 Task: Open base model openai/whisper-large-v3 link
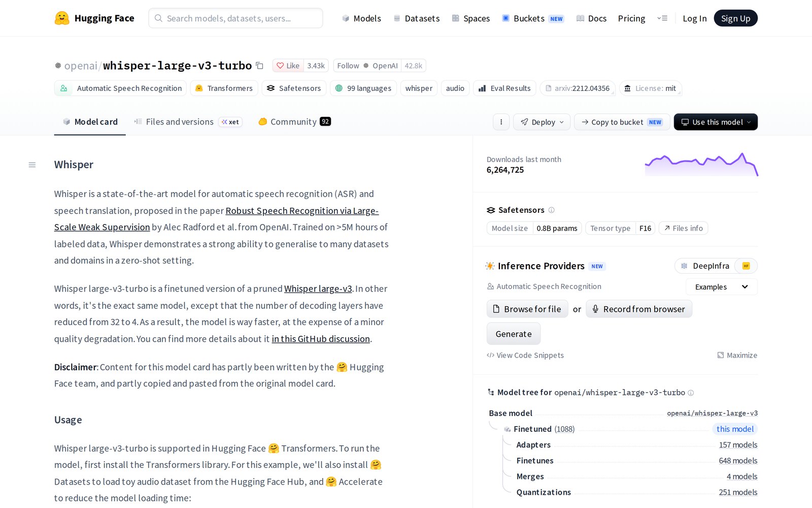(712, 413)
